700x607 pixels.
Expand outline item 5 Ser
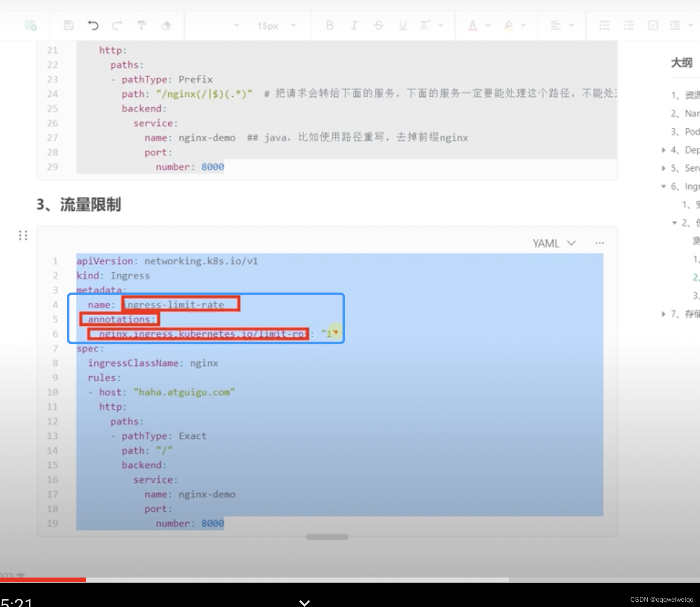[664, 168]
